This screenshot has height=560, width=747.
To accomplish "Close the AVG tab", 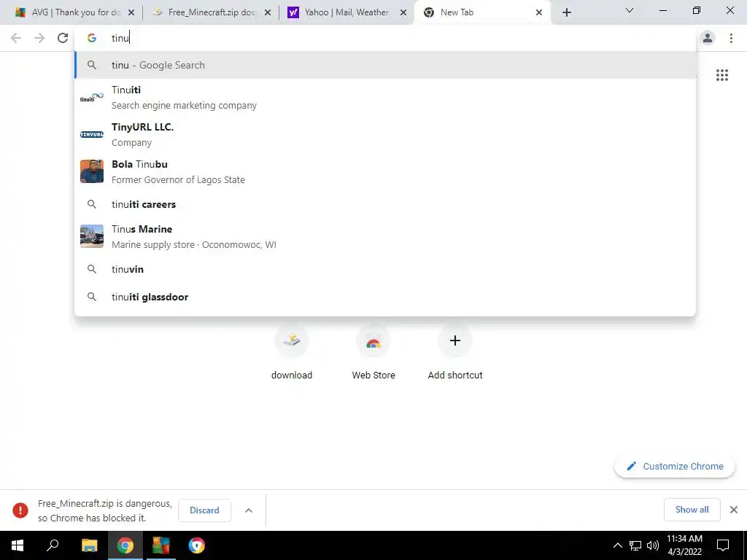I will 131,12.
